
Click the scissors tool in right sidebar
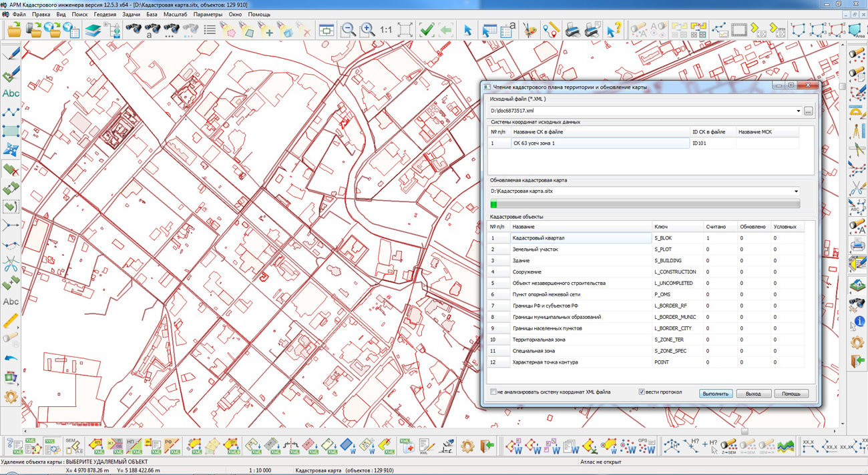coord(857,189)
